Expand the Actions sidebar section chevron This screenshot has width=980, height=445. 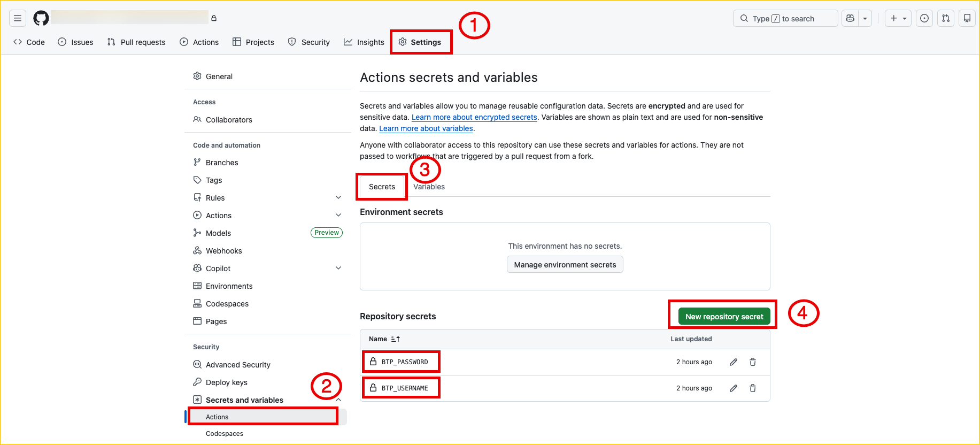click(x=338, y=215)
